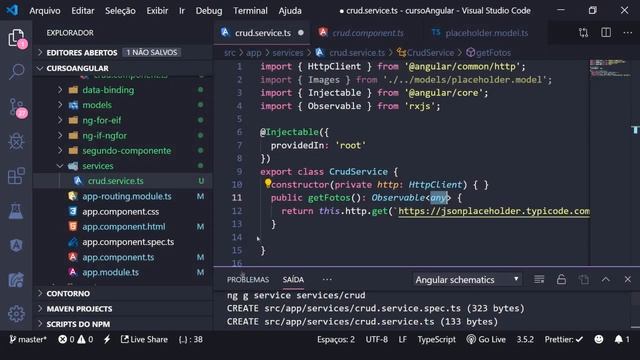Open the output log file icon
Viewport: 640px width, 360px height.
[584, 280]
